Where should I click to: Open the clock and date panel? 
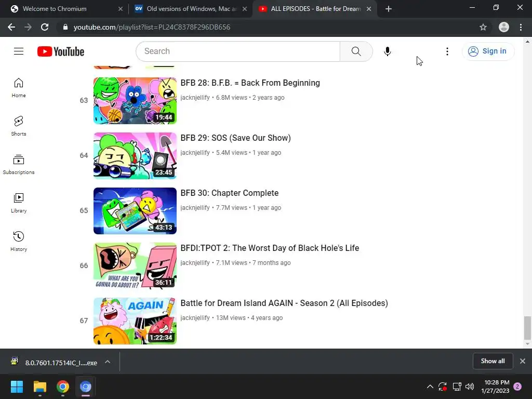click(x=495, y=387)
